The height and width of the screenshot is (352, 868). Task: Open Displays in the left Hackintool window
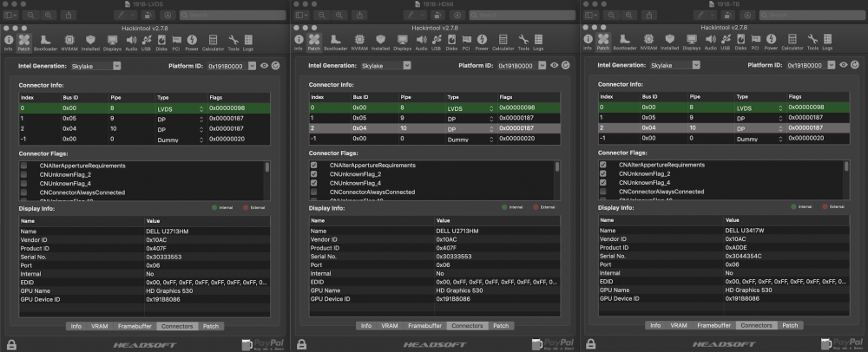coord(112,42)
